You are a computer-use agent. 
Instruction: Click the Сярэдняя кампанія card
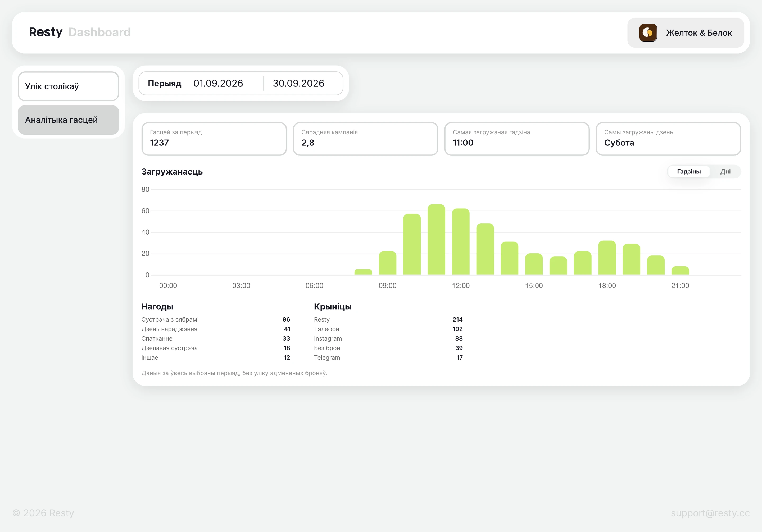[x=365, y=139]
